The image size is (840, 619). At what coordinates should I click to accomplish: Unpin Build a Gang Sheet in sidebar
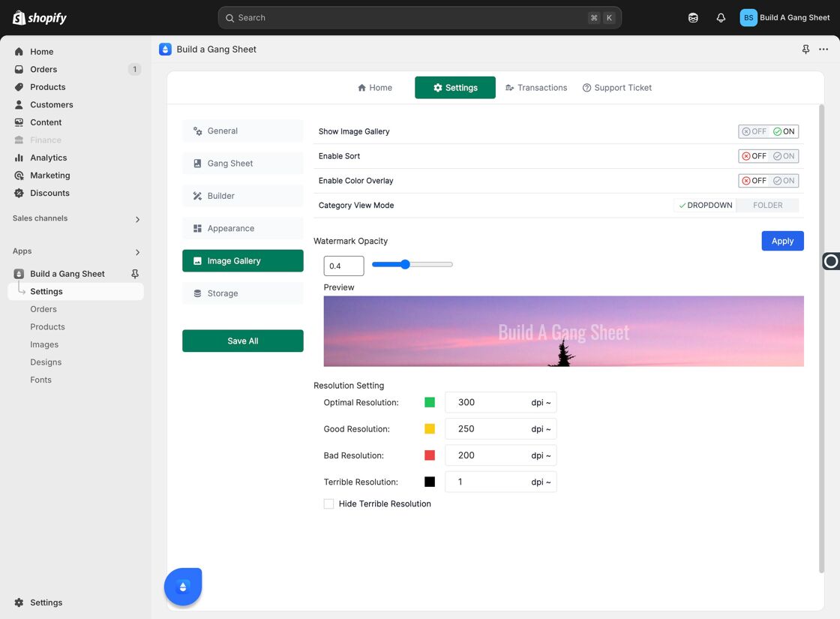[x=135, y=274]
